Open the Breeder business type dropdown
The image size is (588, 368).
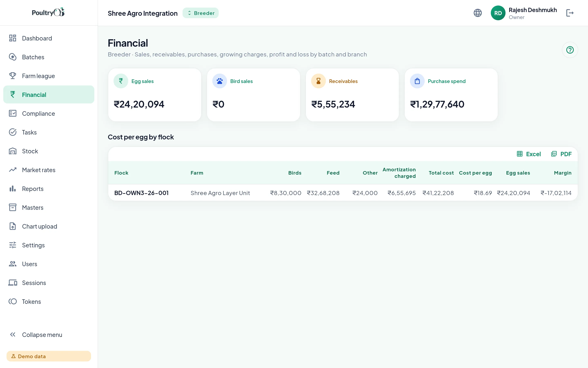tap(200, 13)
